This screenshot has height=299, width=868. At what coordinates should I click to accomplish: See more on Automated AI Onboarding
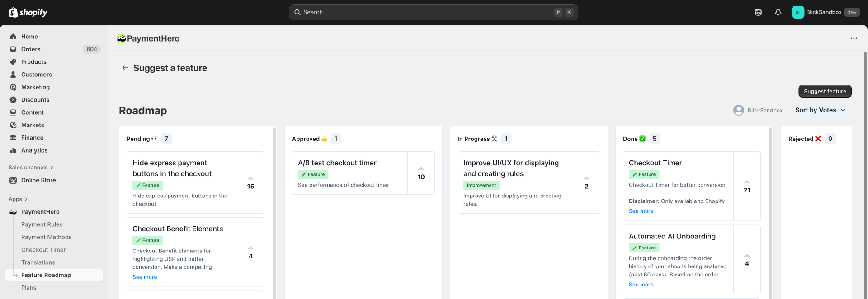(x=641, y=285)
